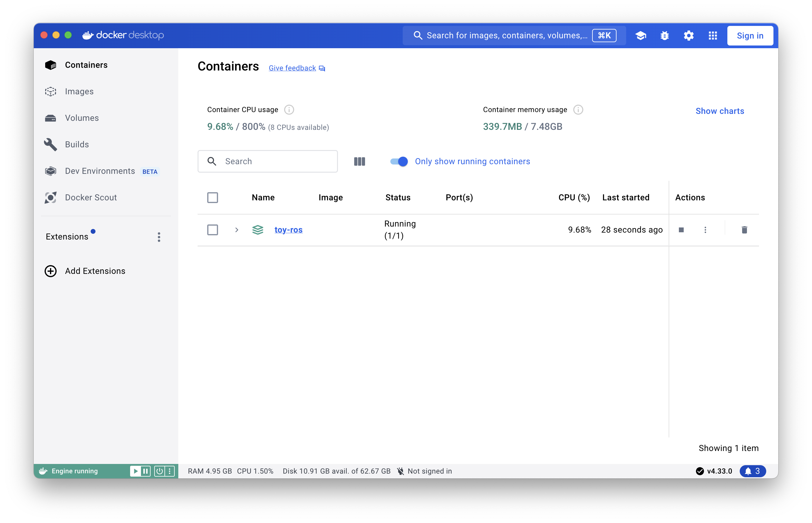Viewport: 812px width, 523px height.
Task: Click the toy-ros compose stack icon
Action: [x=258, y=230]
